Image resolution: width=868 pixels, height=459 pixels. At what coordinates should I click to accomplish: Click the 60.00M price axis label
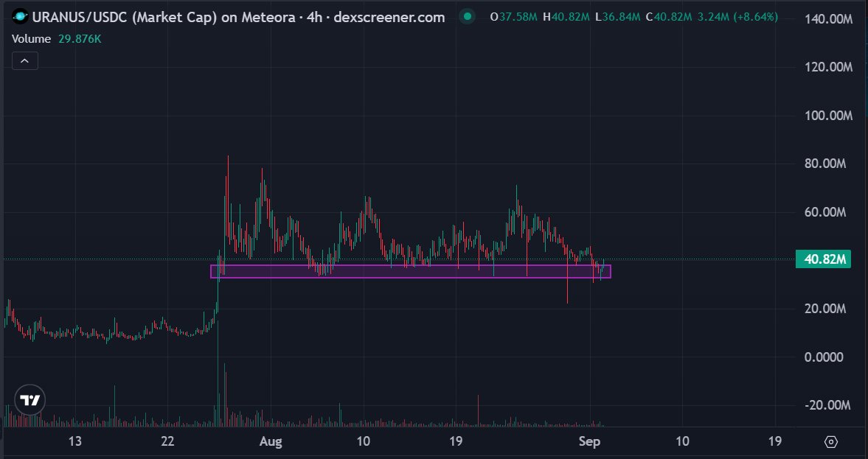click(824, 212)
